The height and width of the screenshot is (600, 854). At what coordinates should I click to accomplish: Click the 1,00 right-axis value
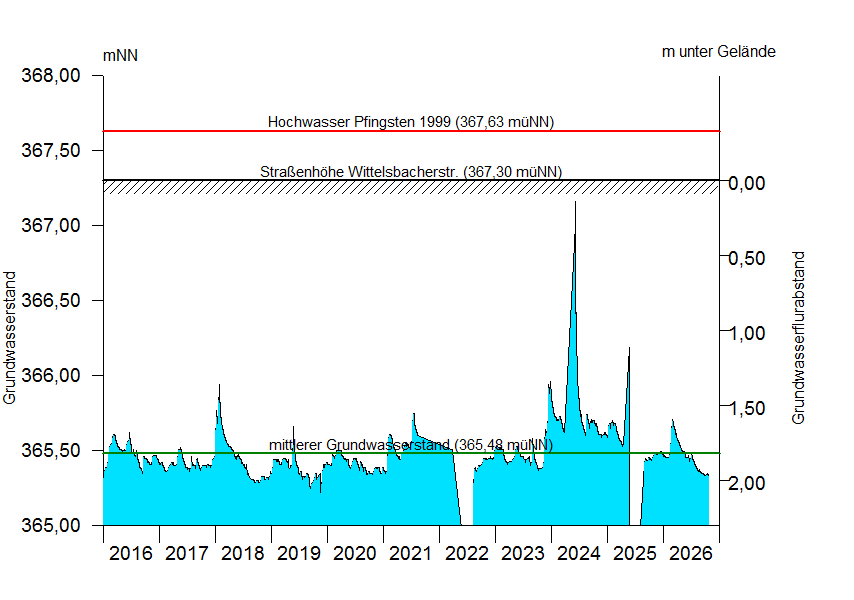pyautogui.click(x=747, y=333)
